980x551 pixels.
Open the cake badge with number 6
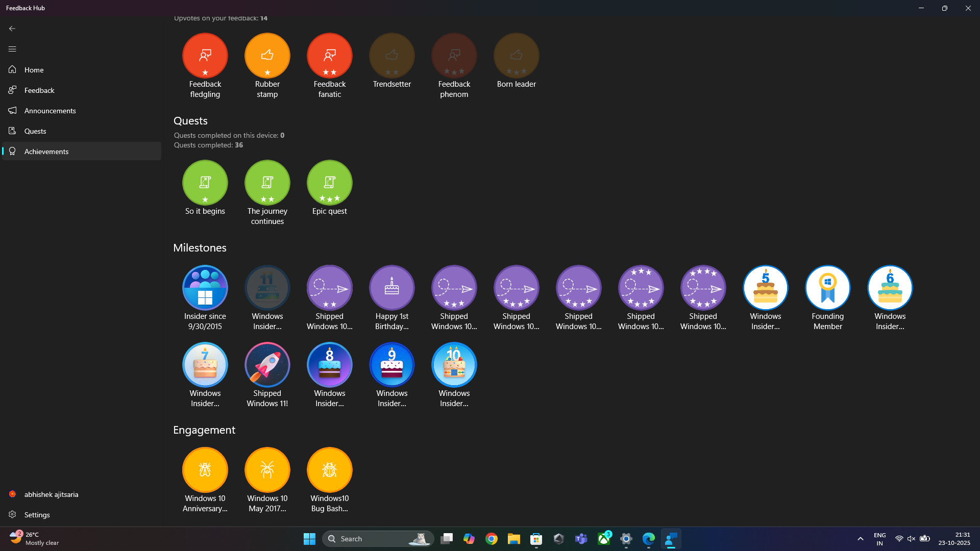890,288
